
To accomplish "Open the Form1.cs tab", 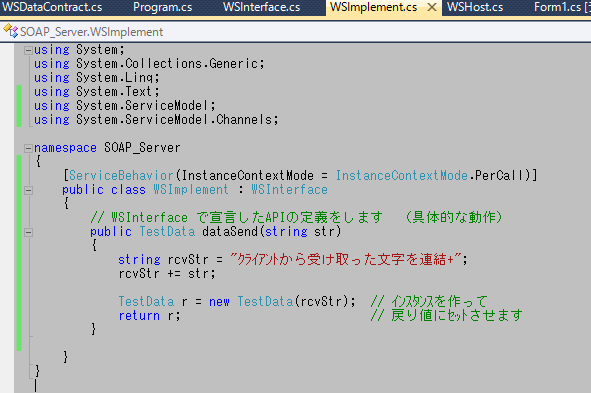I will [x=562, y=7].
